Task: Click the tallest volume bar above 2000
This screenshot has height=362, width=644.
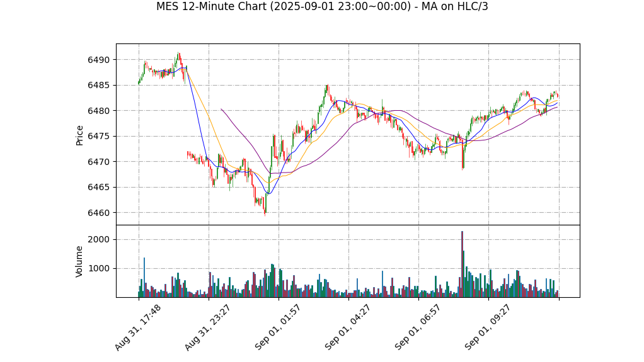Action: tap(462, 264)
